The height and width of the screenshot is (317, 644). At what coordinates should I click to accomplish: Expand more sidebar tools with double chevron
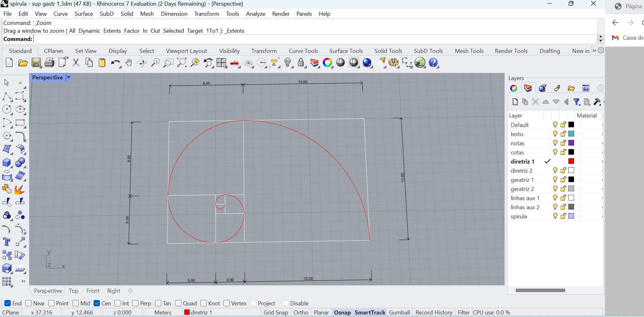(x=23, y=281)
